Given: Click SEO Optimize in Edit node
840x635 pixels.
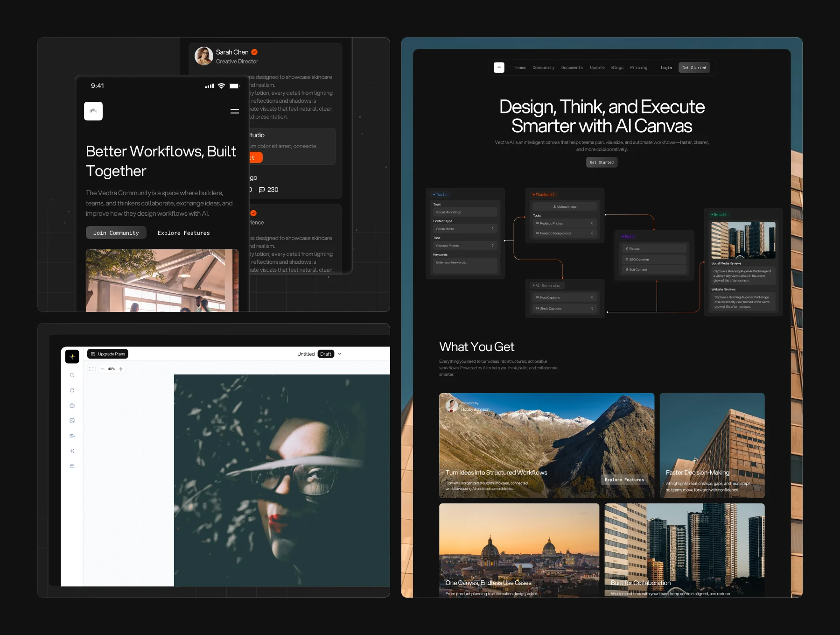Looking at the screenshot, I should tap(654, 259).
